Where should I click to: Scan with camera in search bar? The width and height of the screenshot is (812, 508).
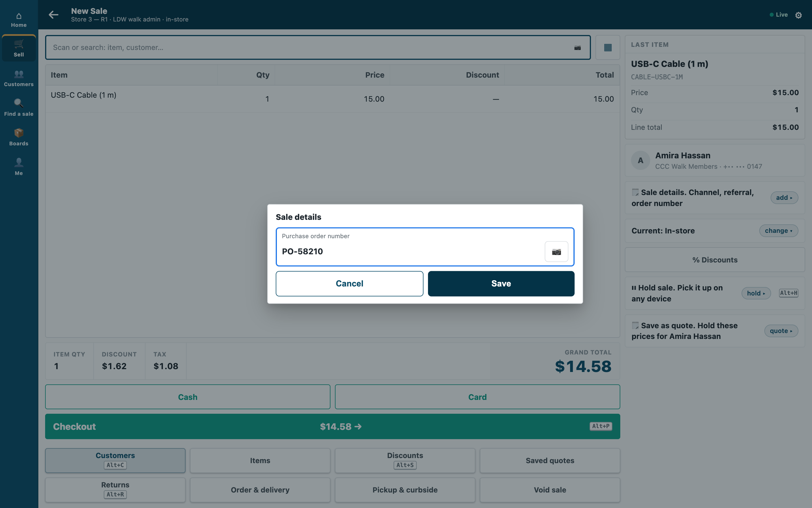pos(577,48)
